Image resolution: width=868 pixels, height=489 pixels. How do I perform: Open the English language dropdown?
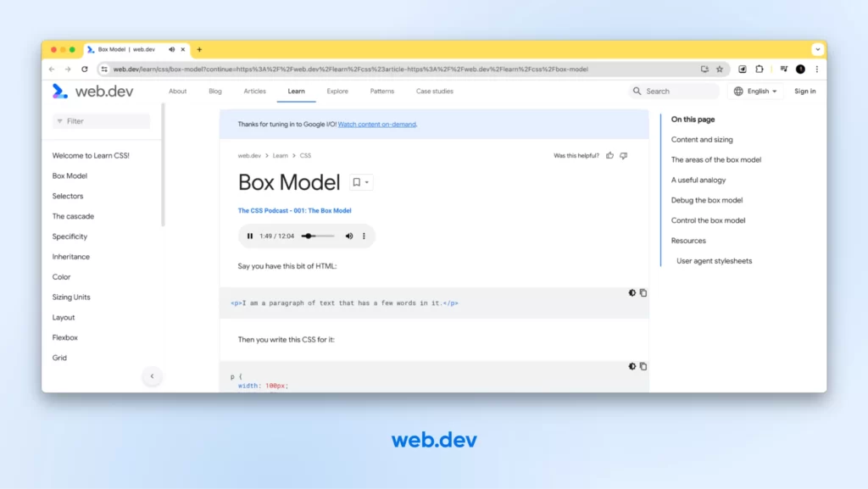tap(755, 92)
